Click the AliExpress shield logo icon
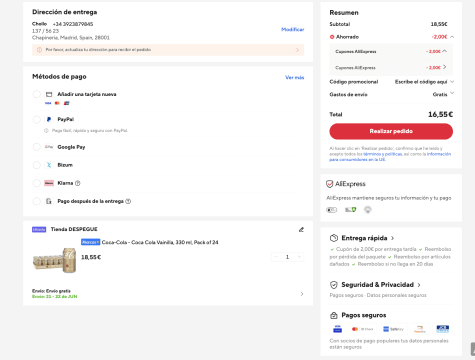Image resolution: width=475 pixels, height=360 pixels. pos(329,184)
